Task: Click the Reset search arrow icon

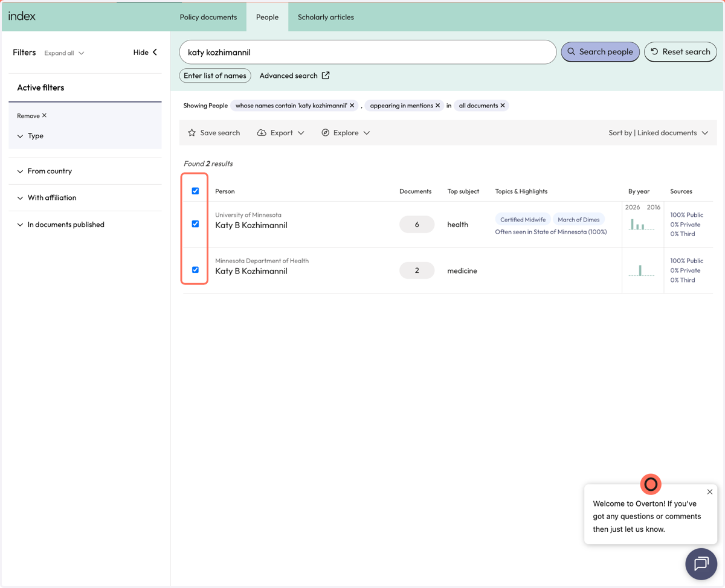Action: (654, 52)
